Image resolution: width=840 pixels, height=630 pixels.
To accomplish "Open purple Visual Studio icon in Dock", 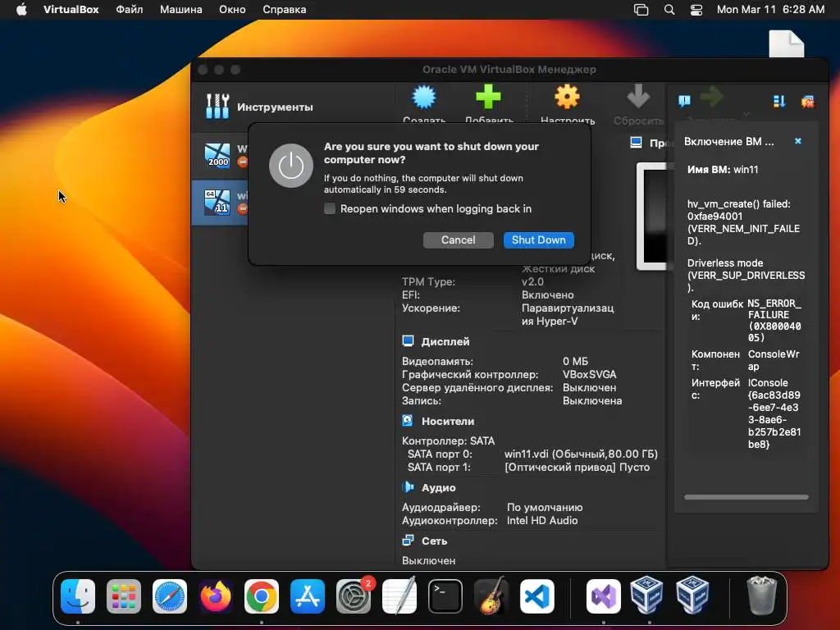I will (x=603, y=596).
